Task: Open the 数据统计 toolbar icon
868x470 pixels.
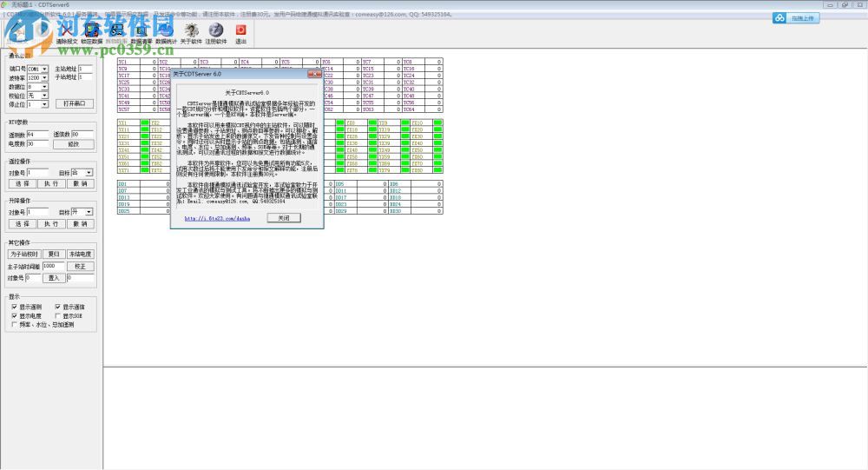Action: pos(166,31)
